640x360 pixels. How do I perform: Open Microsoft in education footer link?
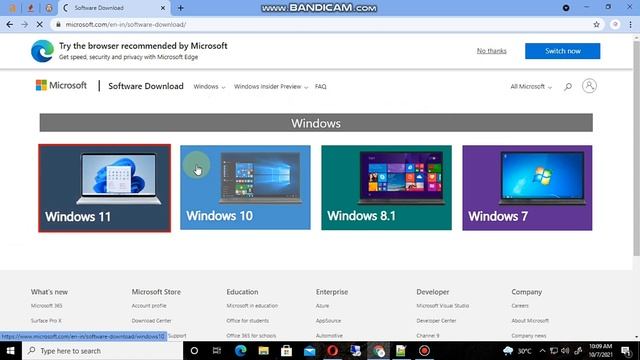point(252,306)
